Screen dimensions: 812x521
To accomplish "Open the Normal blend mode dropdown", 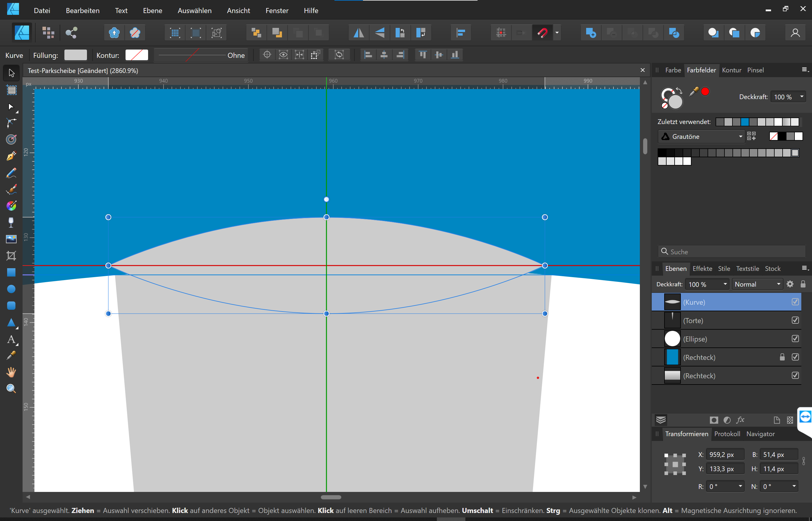I will click(757, 284).
